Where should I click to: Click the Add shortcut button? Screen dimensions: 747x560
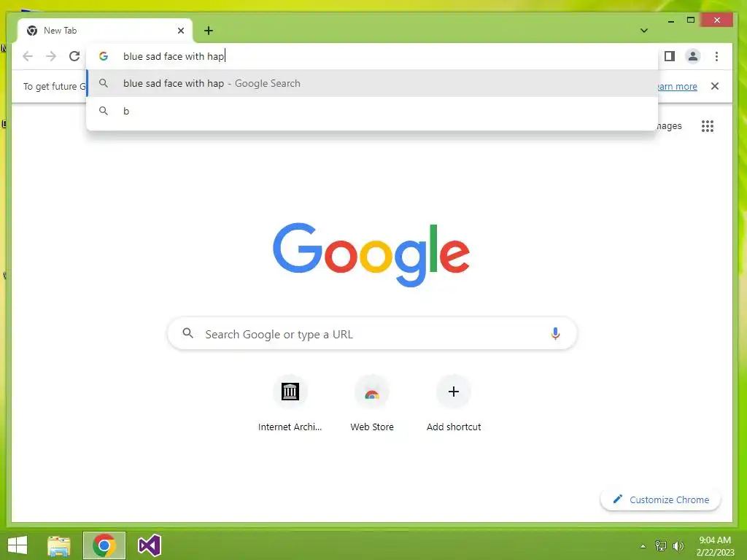point(454,404)
